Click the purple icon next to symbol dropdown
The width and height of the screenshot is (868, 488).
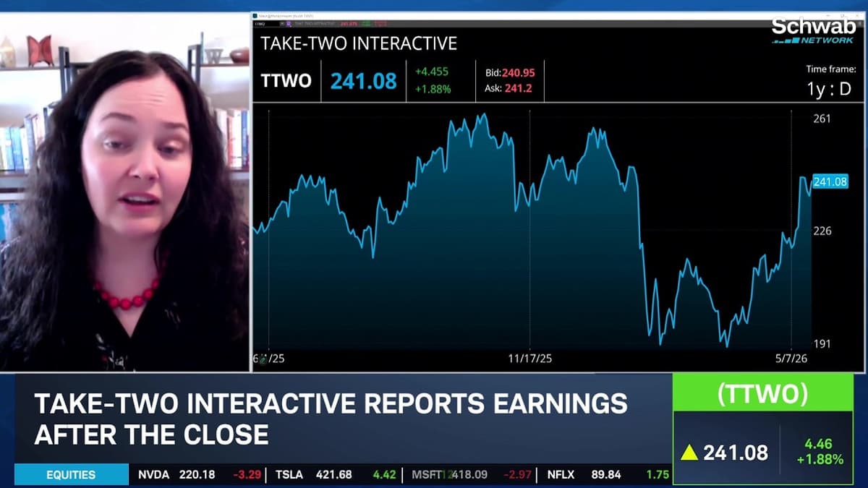click(289, 24)
